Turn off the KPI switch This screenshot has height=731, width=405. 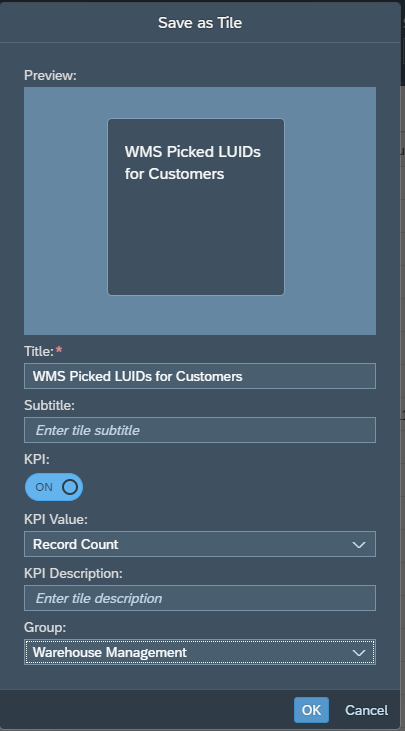54,487
